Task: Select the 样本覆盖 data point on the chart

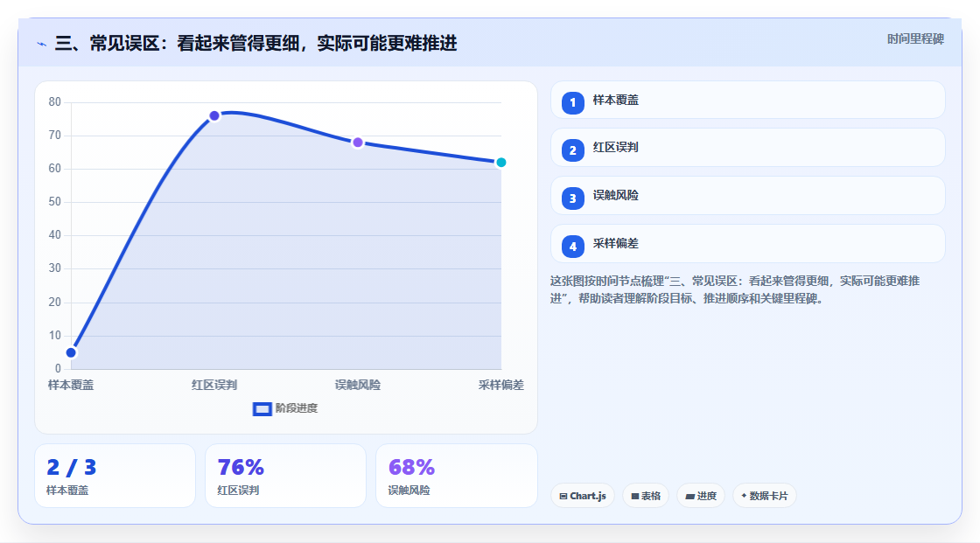Action: click(71, 352)
